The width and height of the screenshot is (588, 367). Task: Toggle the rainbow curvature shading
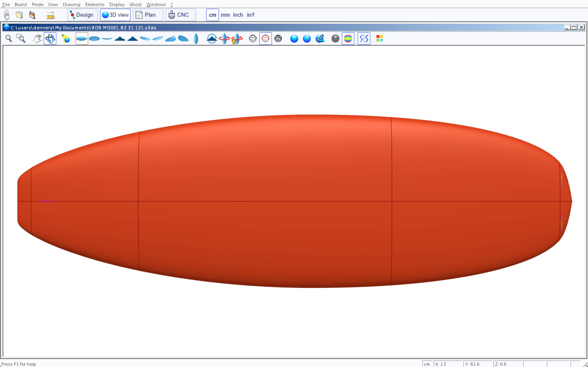pos(348,39)
